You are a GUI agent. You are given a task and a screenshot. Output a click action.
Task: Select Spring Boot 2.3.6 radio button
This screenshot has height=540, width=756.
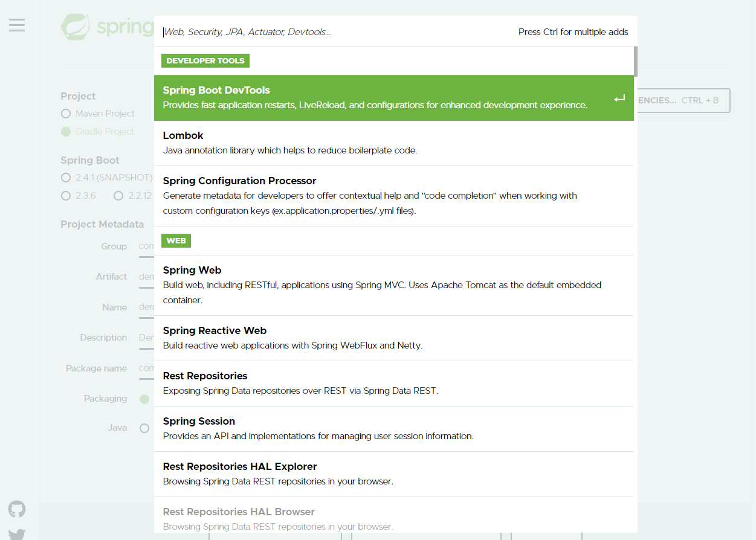(x=66, y=196)
